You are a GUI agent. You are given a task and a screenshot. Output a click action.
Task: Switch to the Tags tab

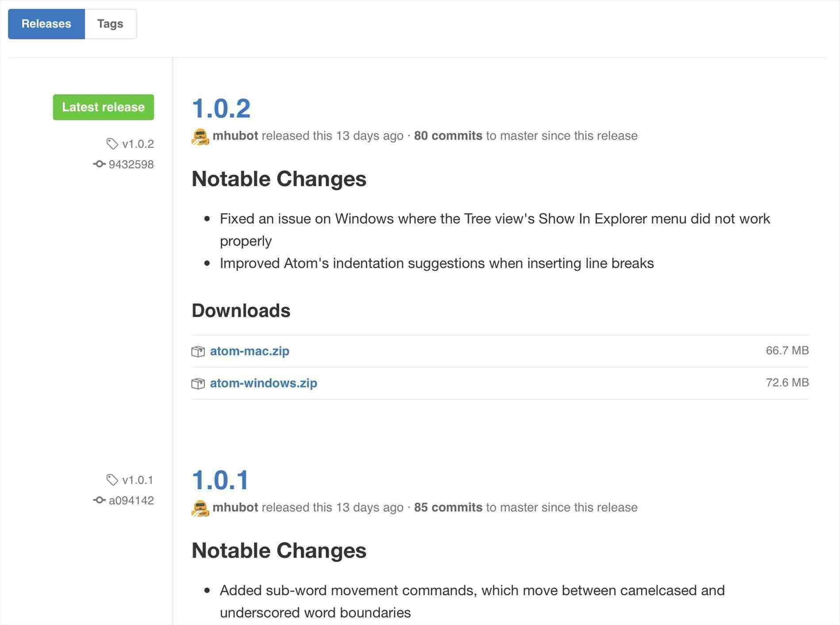110,24
